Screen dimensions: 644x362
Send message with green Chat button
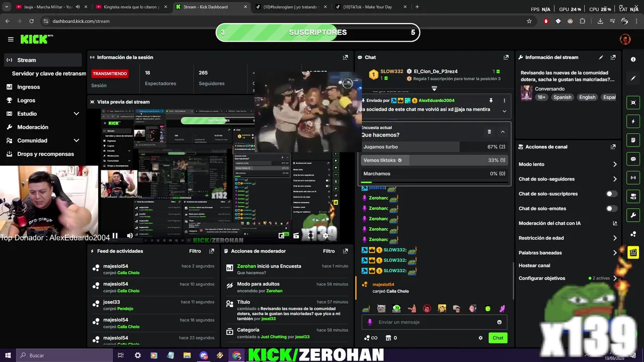tap(498, 338)
